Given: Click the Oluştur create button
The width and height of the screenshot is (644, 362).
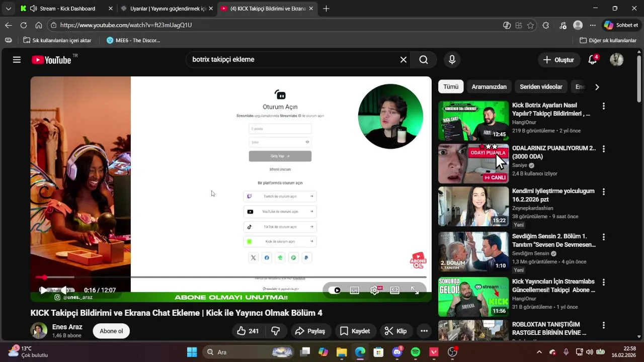Looking at the screenshot, I should [558, 60].
